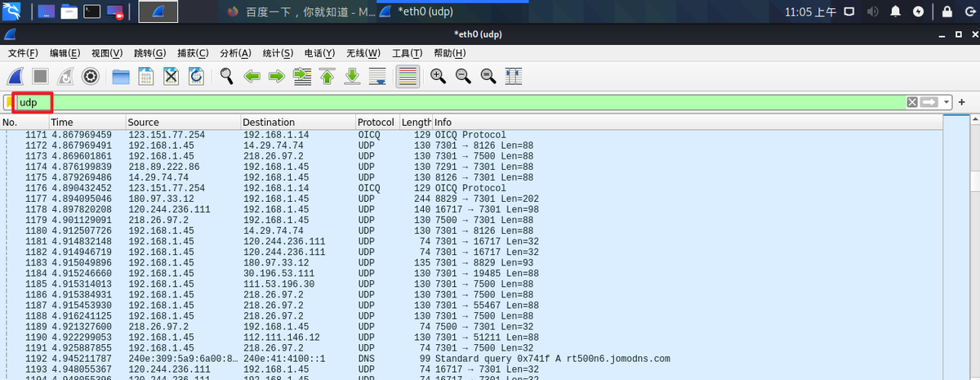Expand the display filter history dropdown
This screenshot has width=980, height=380.
click(x=947, y=102)
